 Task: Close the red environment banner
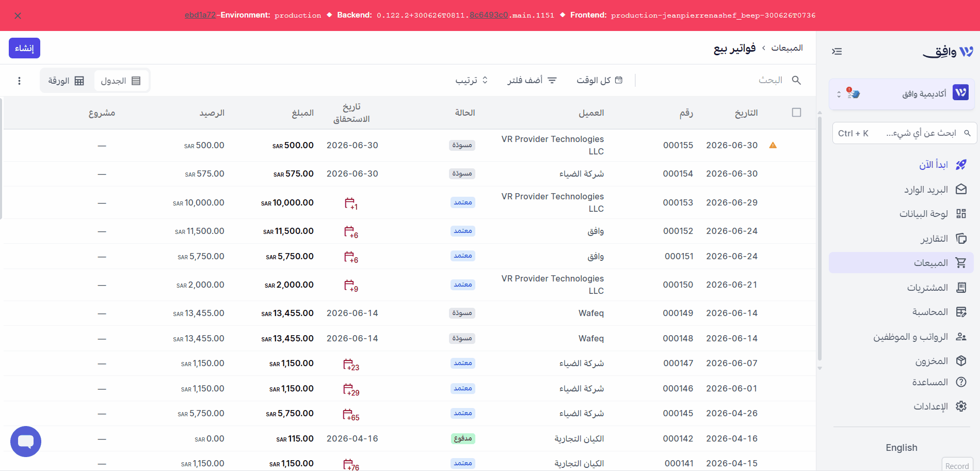[18, 15]
